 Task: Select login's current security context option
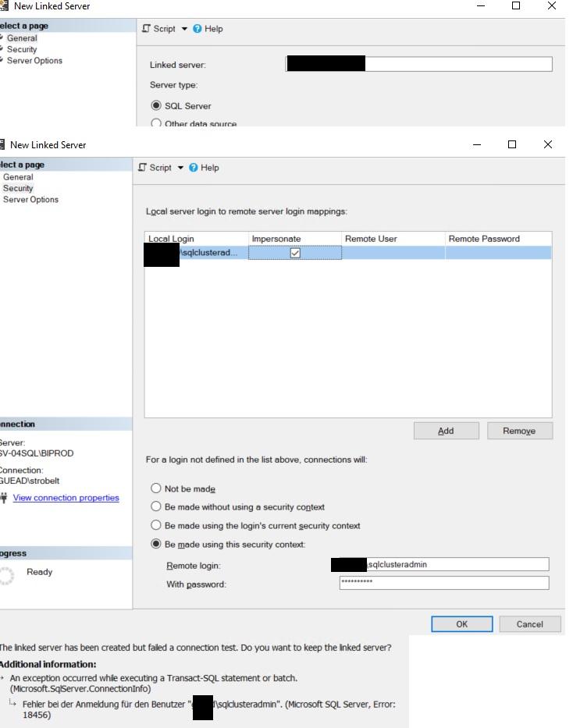(156, 525)
